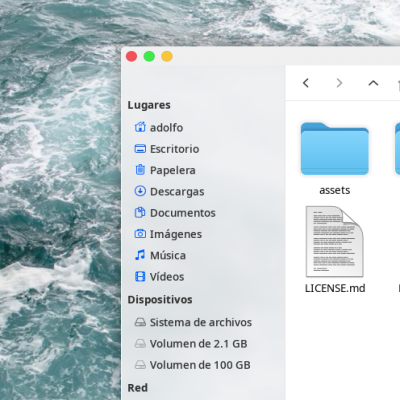Screen dimensions: 400x400
Task: Open the Vídeos sidebar entry
Action: (x=159, y=277)
